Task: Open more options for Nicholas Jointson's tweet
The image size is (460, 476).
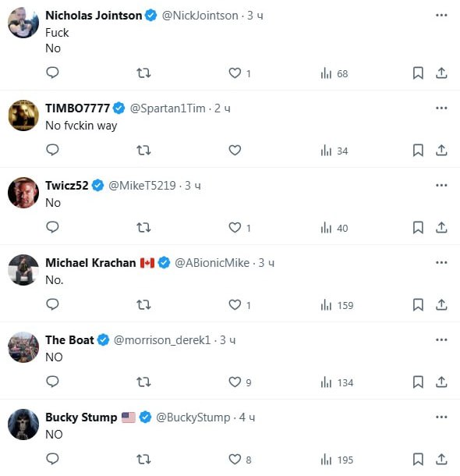Action: pos(441,15)
